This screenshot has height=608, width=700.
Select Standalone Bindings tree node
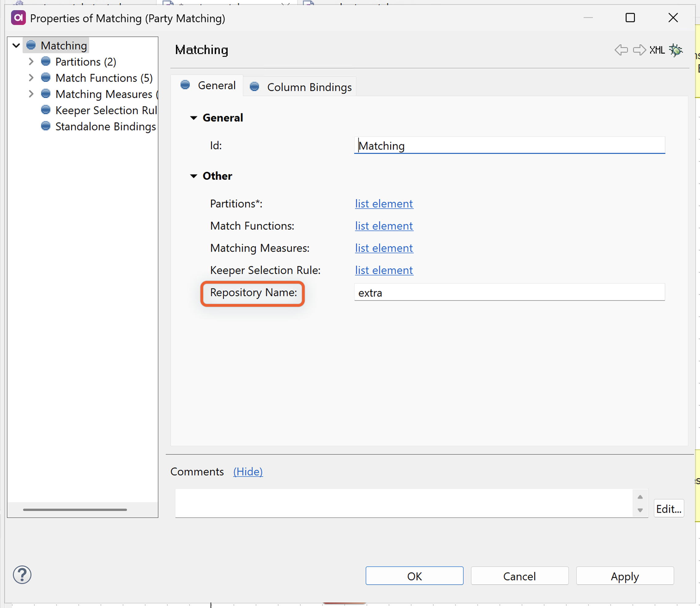[106, 127]
